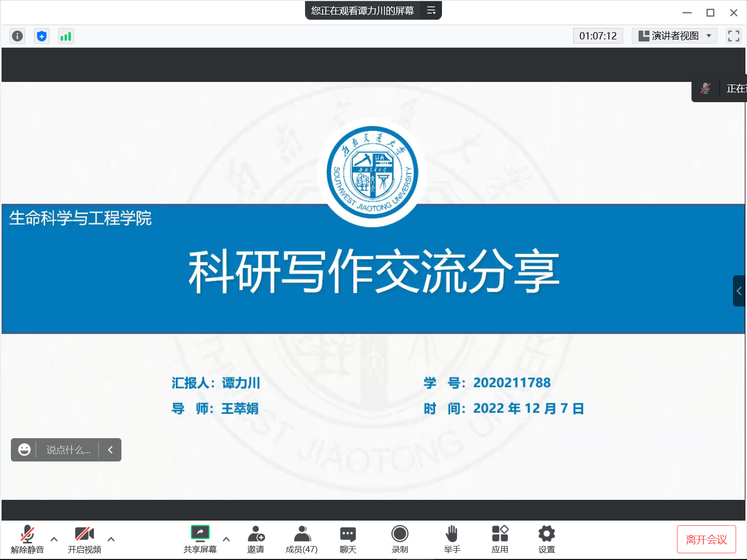
Task: Click the 说点什么 message input
Action: [68, 450]
